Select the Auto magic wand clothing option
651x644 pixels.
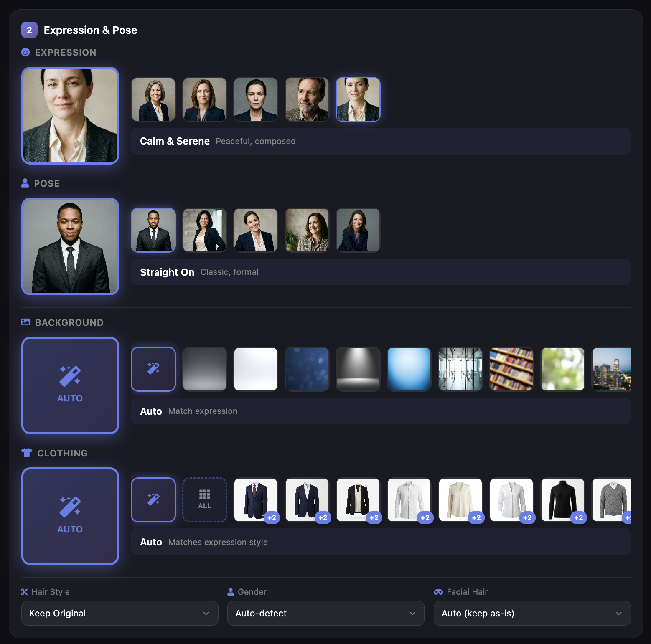click(153, 500)
